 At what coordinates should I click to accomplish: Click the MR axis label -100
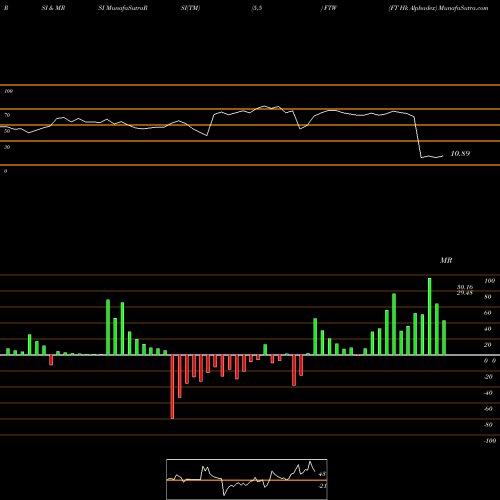[490, 441]
